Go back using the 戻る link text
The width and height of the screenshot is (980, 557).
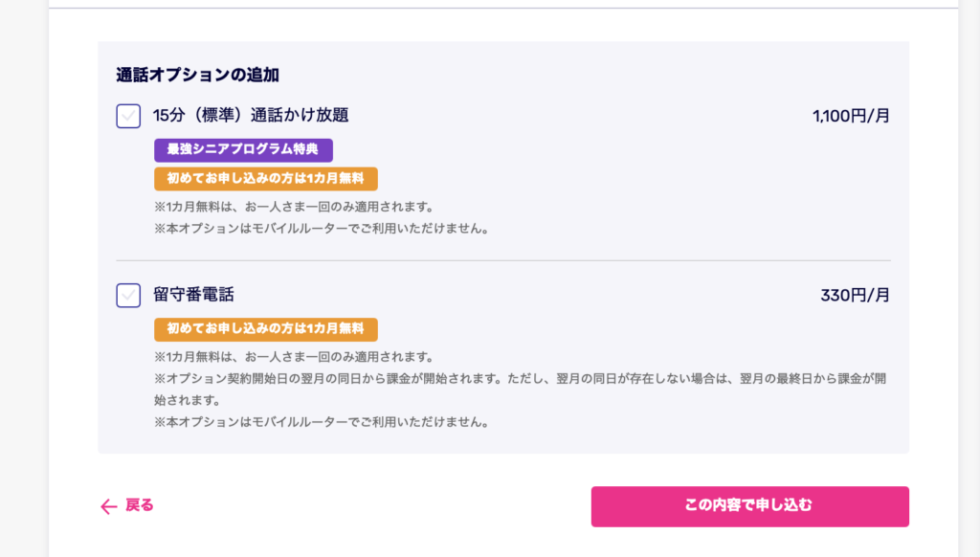tap(140, 505)
